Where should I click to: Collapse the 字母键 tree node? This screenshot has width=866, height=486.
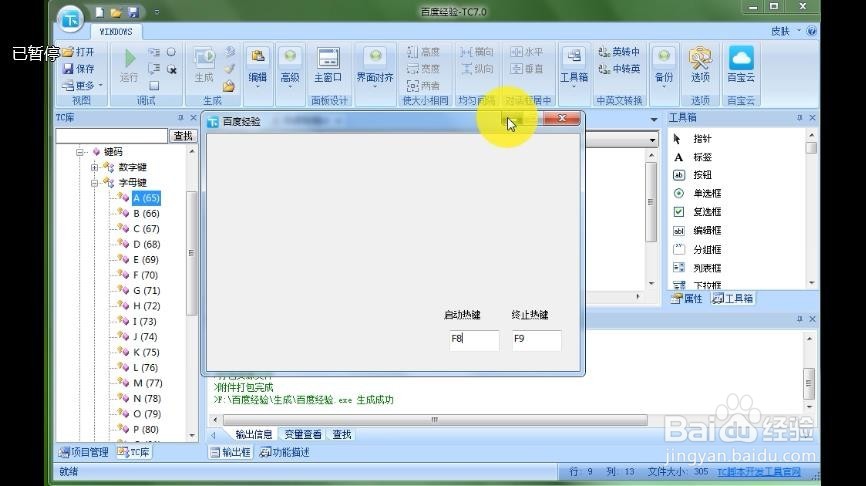click(x=94, y=183)
